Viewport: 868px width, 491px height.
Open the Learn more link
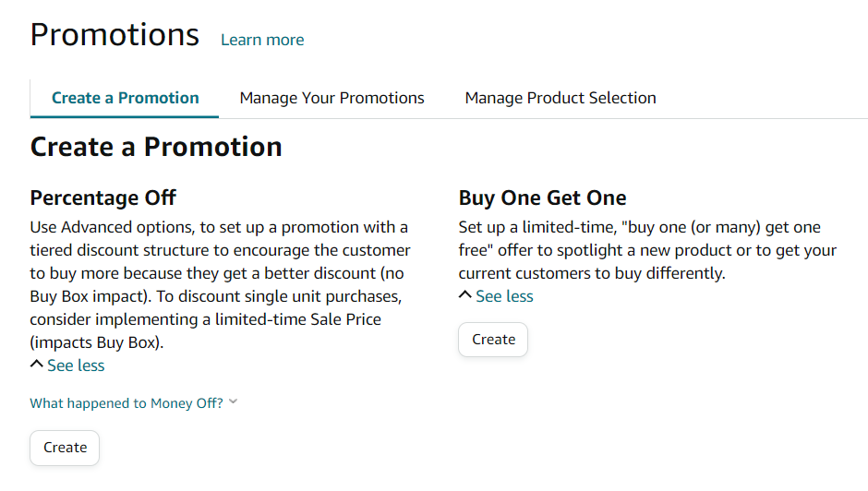coord(262,40)
